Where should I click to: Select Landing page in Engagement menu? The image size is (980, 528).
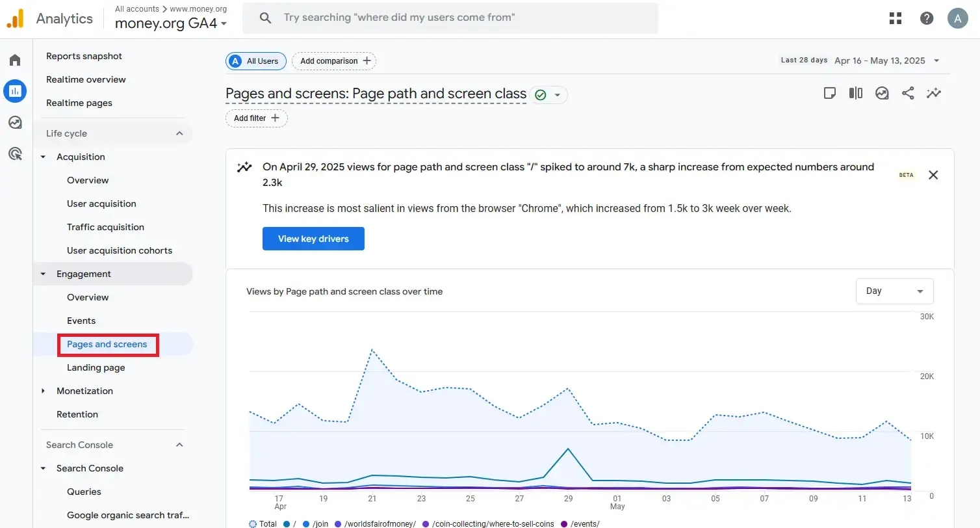click(96, 367)
